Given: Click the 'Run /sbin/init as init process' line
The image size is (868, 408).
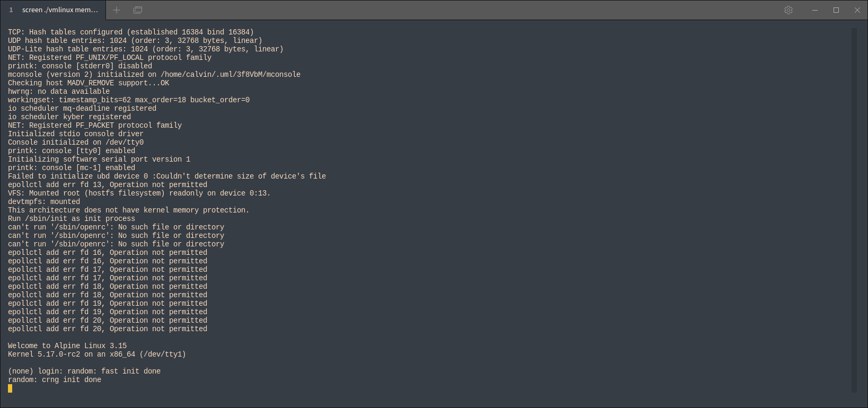Looking at the screenshot, I should coord(72,218).
